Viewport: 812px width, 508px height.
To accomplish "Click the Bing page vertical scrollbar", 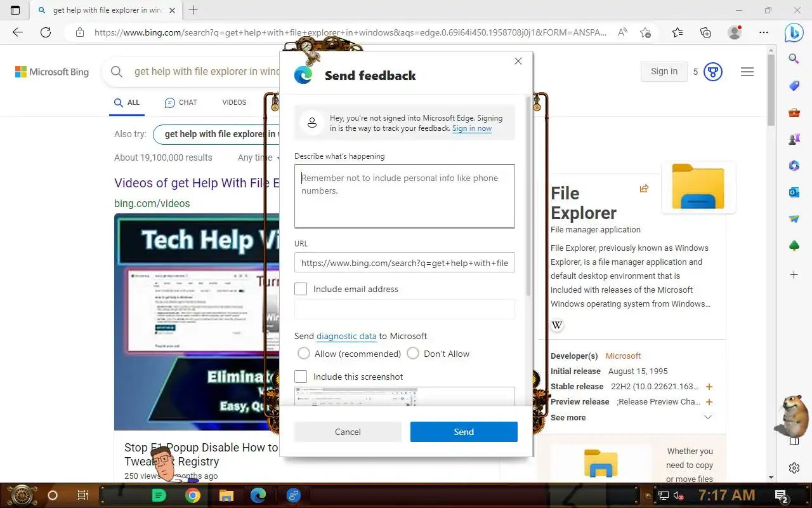I will click(x=771, y=90).
